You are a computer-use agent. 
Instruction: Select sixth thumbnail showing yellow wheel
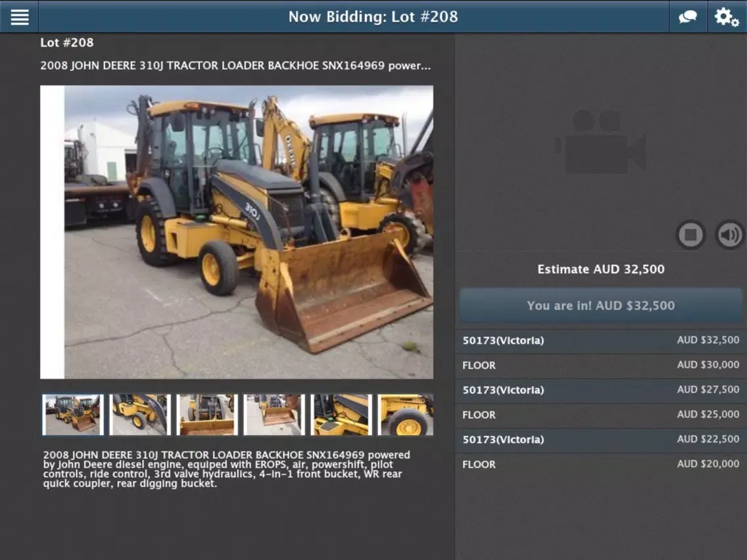point(406,414)
